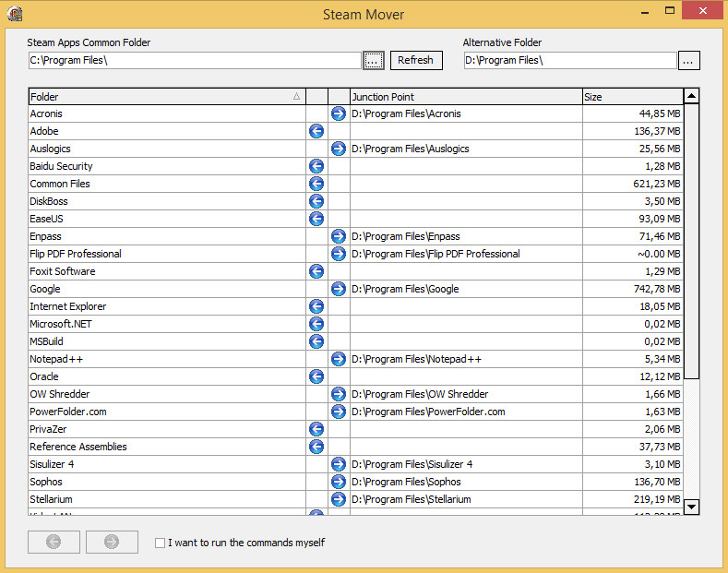The image size is (728, 573).
Task: Click the left arrow icon for Oracle
Action: [316, 376]
